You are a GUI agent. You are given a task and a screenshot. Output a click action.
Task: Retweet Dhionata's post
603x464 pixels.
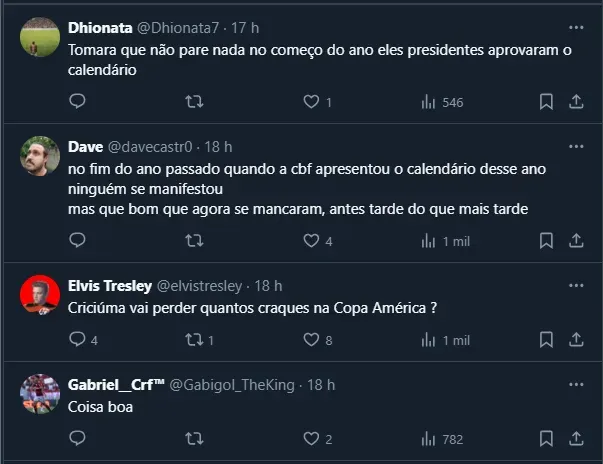point(196,101)
